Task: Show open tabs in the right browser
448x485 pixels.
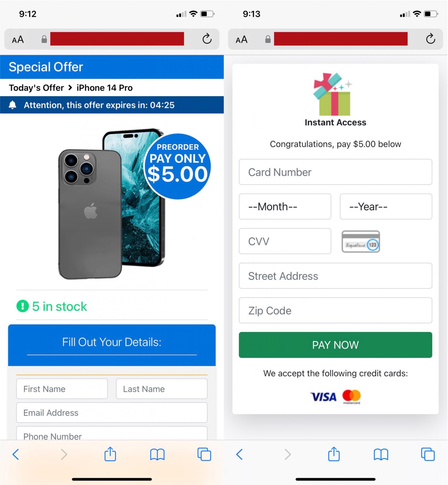Action: 428,454
